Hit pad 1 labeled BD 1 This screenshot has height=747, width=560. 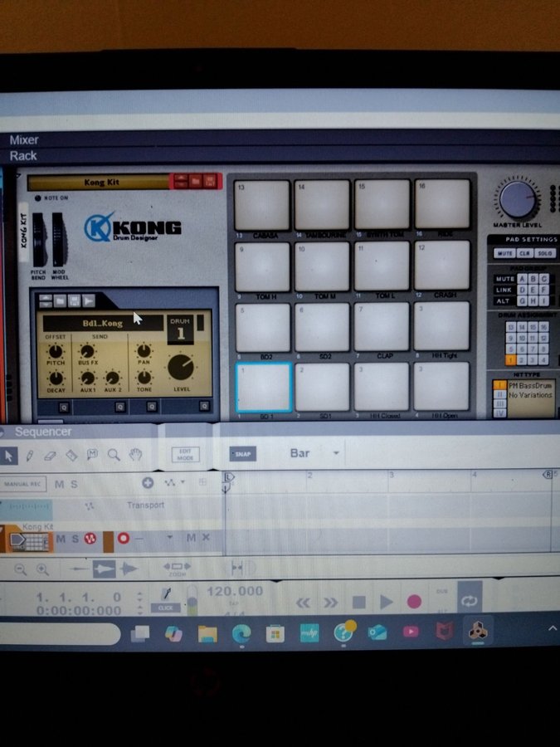coord(263,387)
